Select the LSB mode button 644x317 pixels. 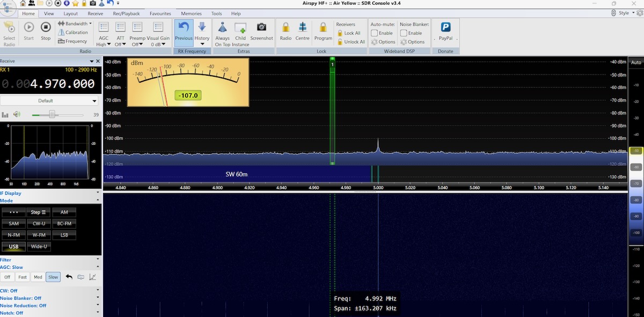pos(64,235)
